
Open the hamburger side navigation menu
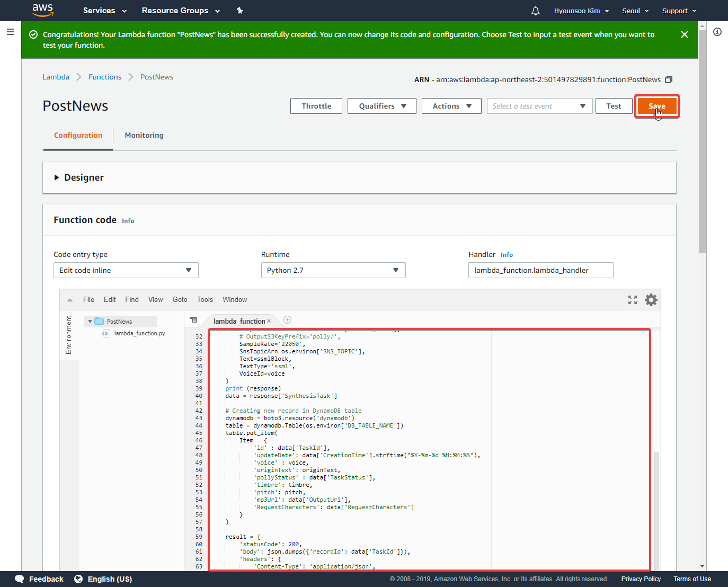click(10, 32)
